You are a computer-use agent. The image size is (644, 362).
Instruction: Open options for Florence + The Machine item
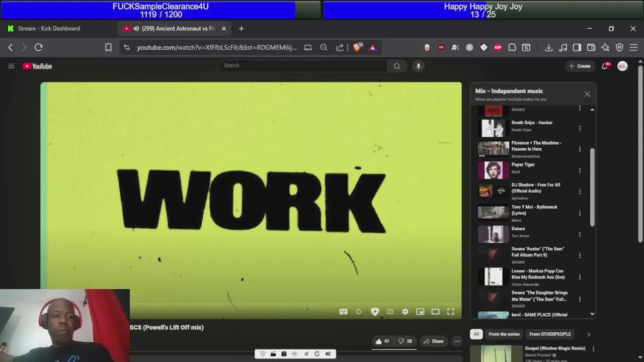coord(580,149)
